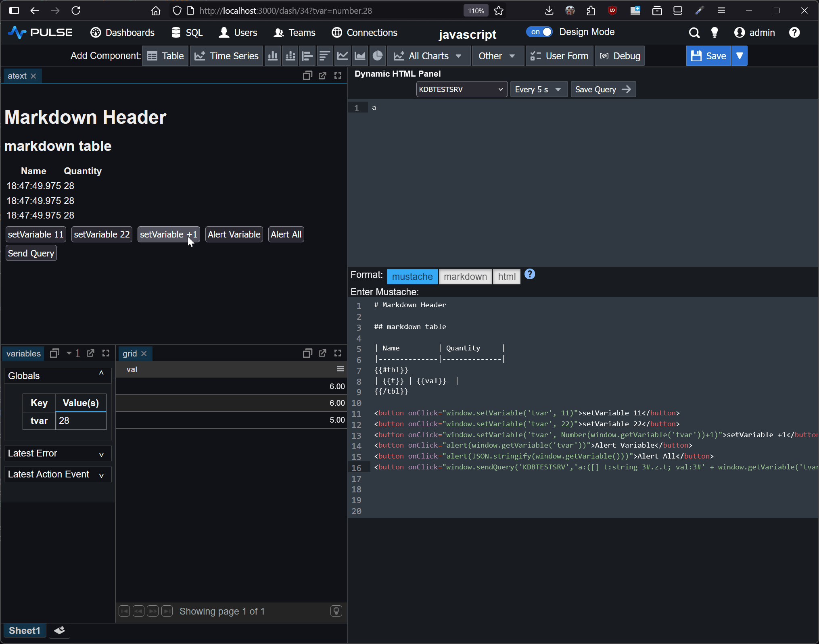Click the tvar value input field
The width and height of the screenshot is (819, 644).
81,421
